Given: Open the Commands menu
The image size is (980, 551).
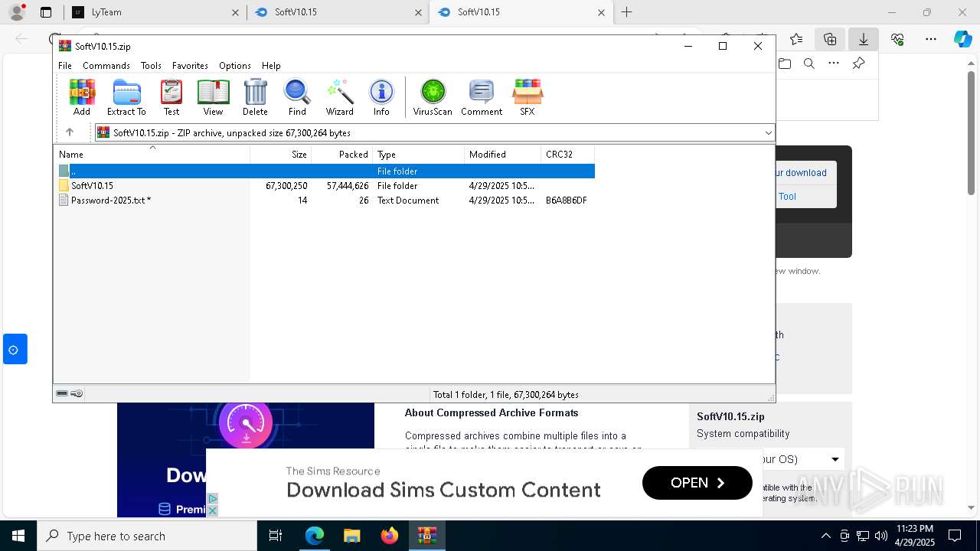Looking at the screenshot, I should (x=106, y=66).
